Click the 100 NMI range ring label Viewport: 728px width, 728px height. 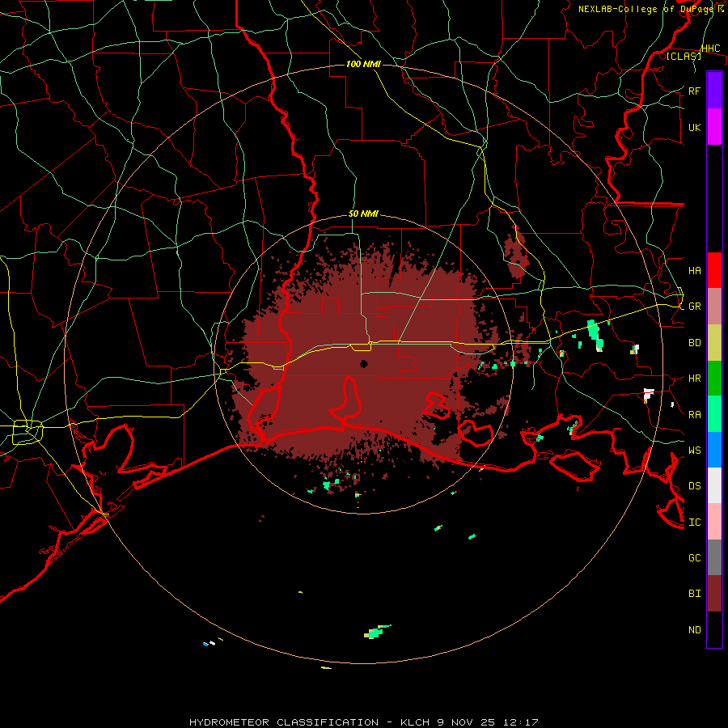(x=363, y=64)
